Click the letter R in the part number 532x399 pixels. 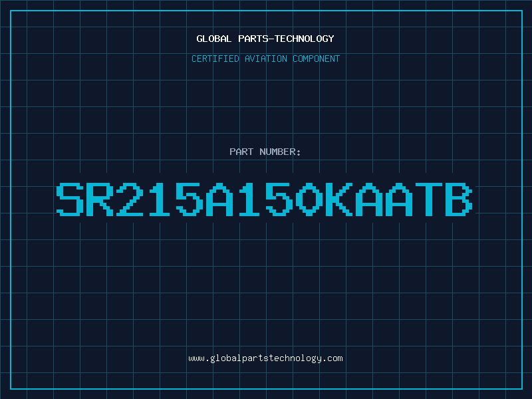click(100, 199)
